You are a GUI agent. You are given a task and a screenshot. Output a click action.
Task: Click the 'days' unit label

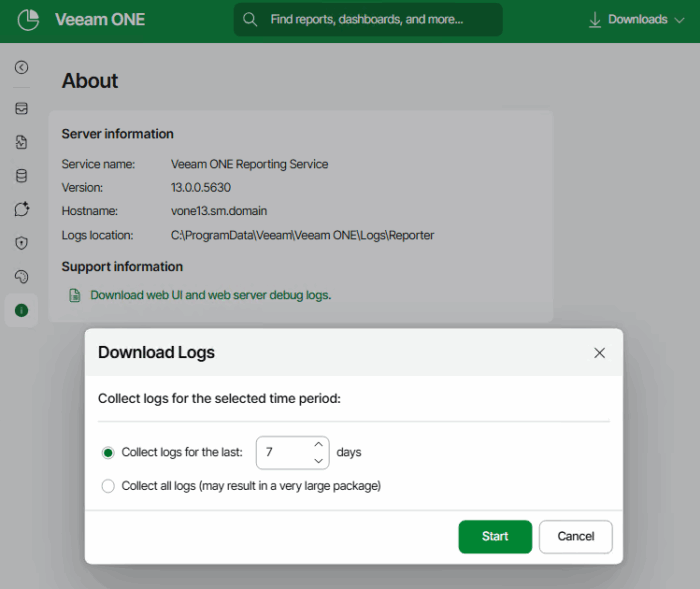[349, 452]
